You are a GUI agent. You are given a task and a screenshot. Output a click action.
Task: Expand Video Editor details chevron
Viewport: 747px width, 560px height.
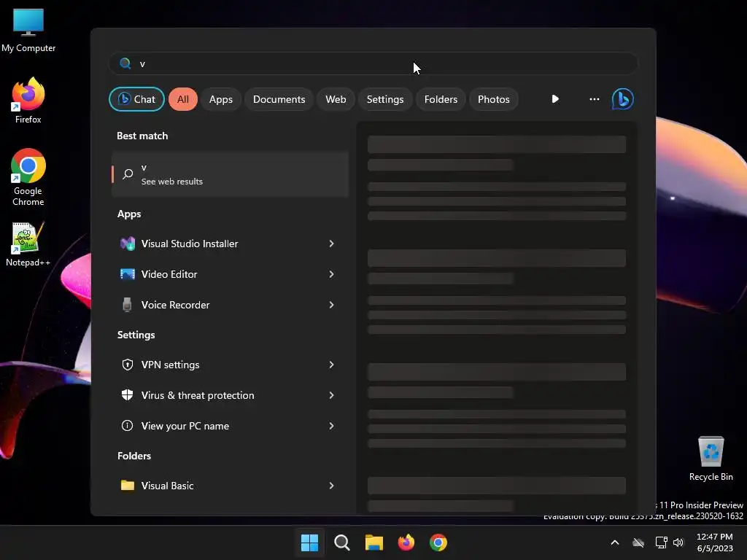pos(332,274)
